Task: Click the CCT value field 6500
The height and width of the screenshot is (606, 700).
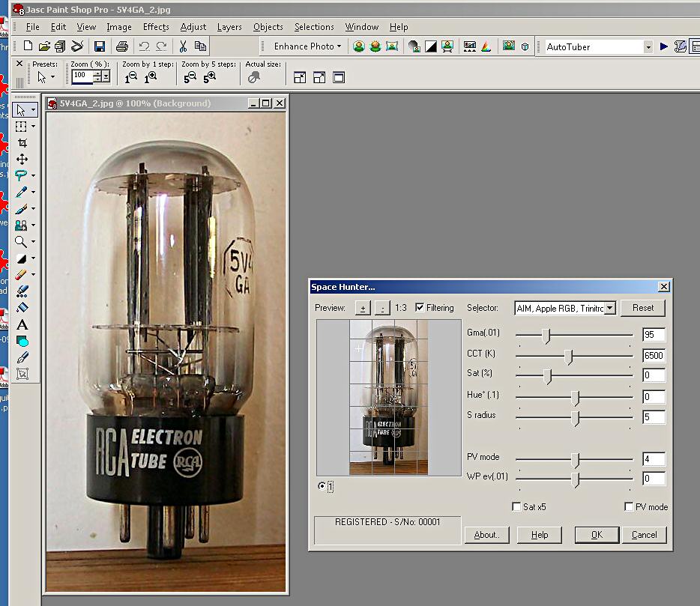Action: (654, 355)
